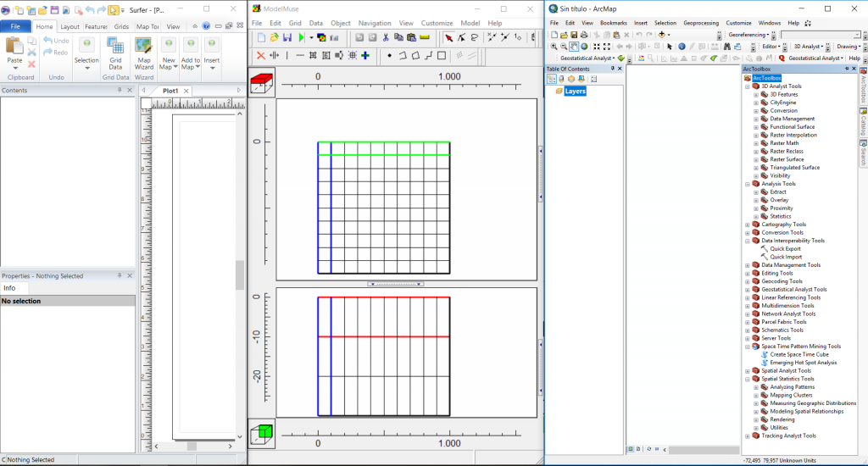The width and height of the screenshot is (868, 466).
Task: Open the Selection dropdown in Surfer
Action: [x=86, y=53]
